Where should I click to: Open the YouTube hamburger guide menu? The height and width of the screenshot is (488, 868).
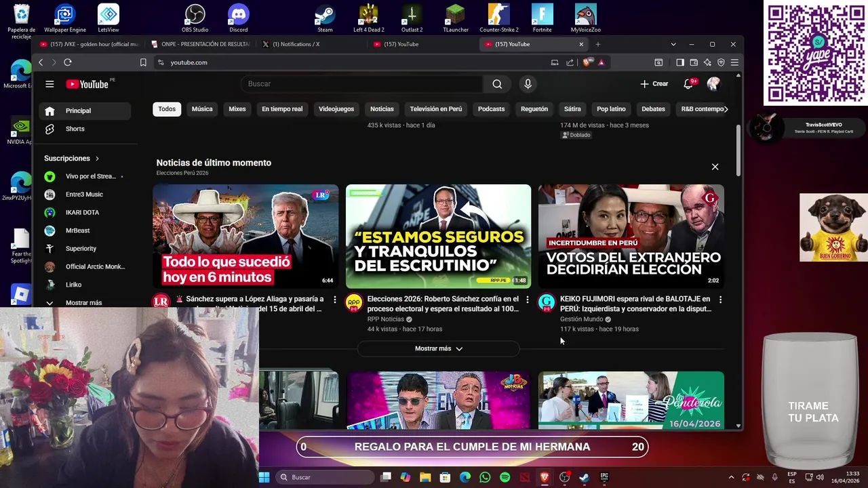coord(50,84)
